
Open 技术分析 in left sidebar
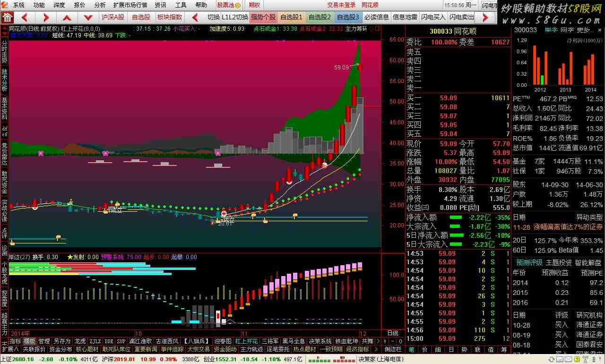tap(4, 80)
